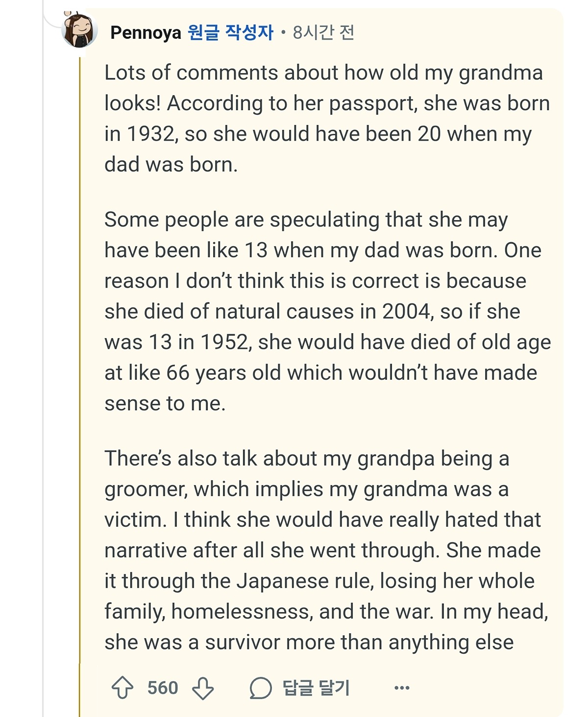This screenshot has width=588, height=717.
Task: Click the paragraph starting 'Some people are speculating'
Action: pos(323,311)
